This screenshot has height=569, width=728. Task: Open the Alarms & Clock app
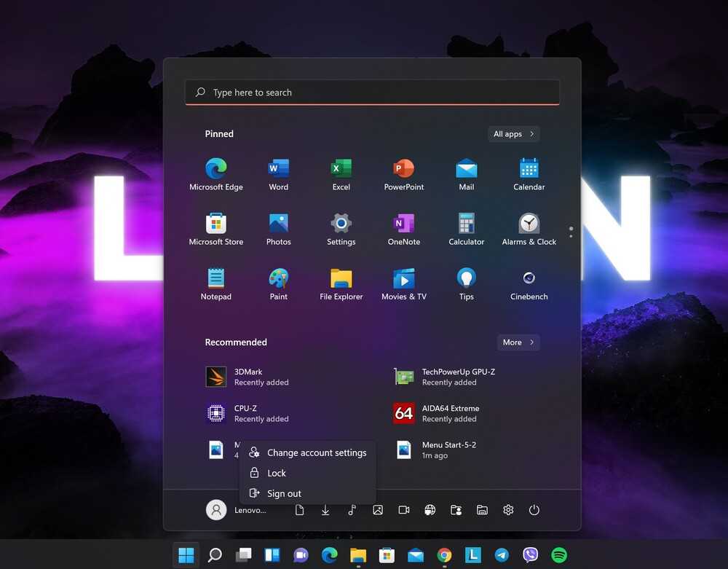point(529,229)
